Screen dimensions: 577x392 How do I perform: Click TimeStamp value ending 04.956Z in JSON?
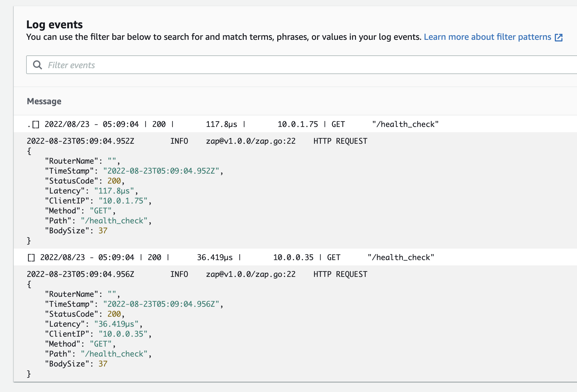[x=161, y=304]
